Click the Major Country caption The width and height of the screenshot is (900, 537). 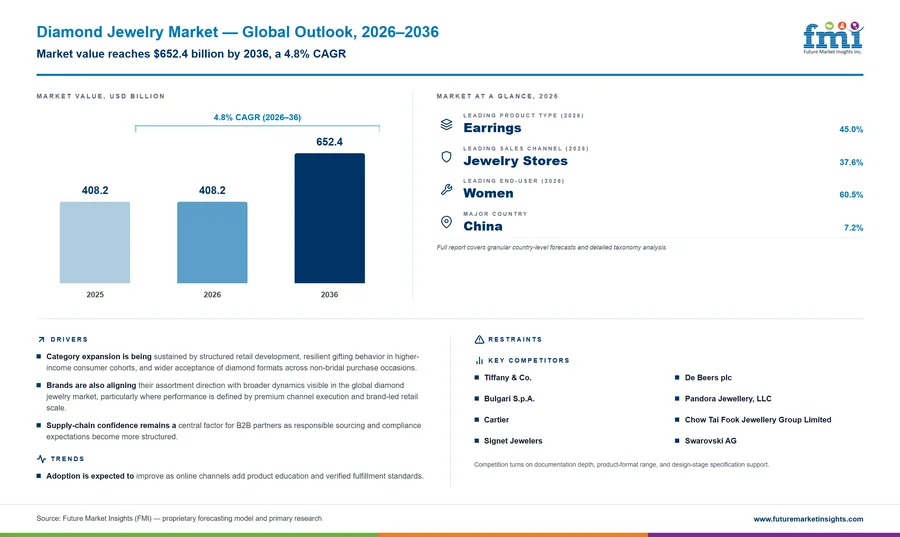[495, 214]
